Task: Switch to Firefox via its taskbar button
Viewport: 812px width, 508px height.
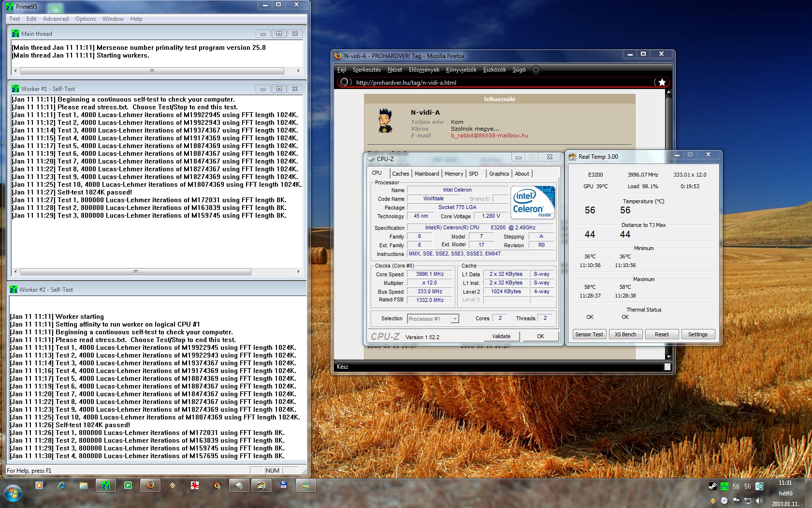Action: 150,485
